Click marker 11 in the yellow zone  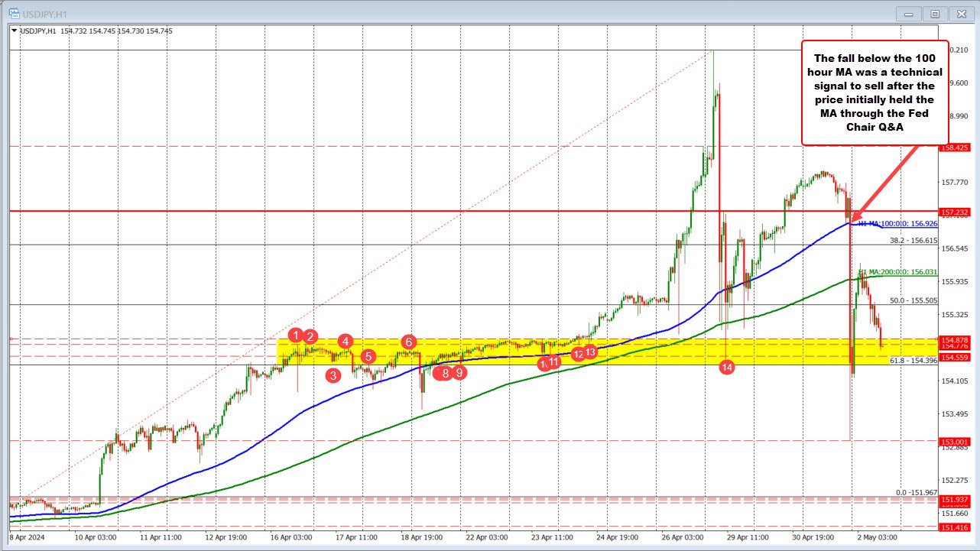(553, 362)
